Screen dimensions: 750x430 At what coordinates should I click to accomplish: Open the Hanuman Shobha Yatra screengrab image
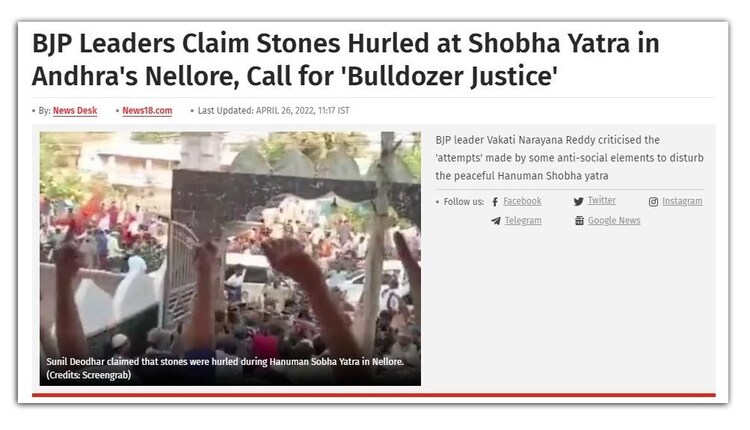tap(230, 258)
